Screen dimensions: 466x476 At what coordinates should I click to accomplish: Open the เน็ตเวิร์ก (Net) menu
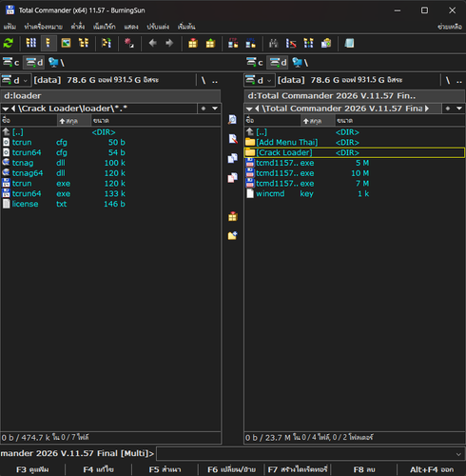point(105,27)
